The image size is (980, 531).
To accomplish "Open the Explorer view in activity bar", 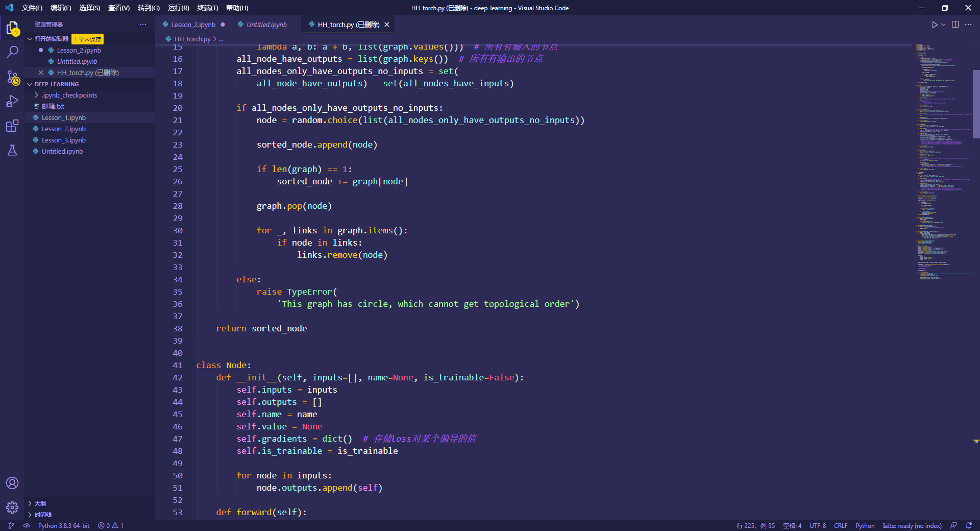I will 12,28.
